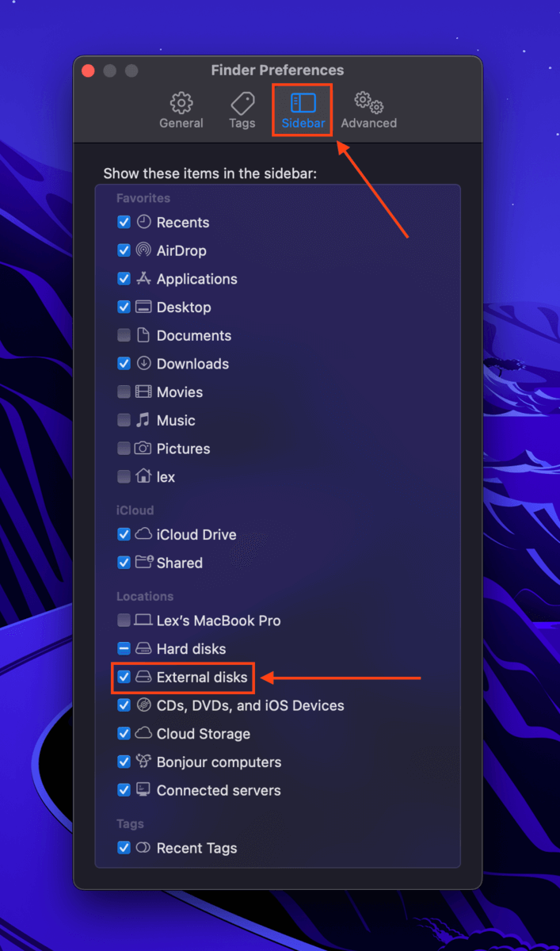The height and width of the screenshot is (951, 560).
Task: Click the "Downloads" label text
Action: [192, 364]
